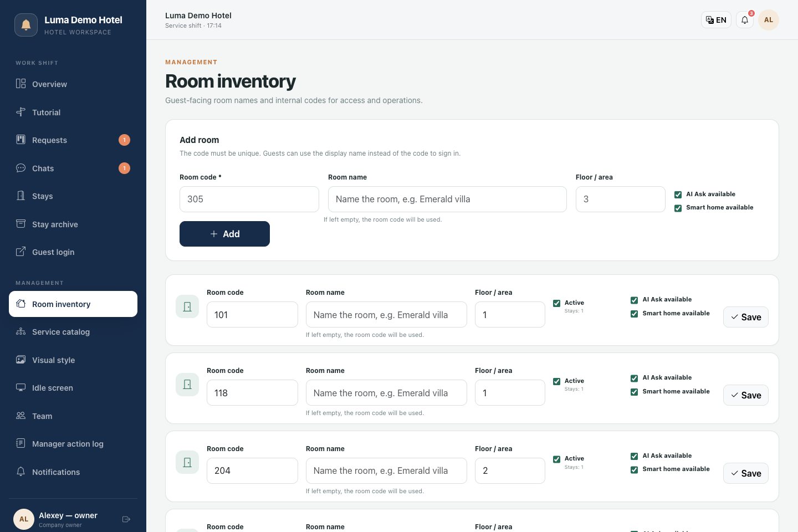798x532 pixels.
Task: Click the Idle screen monitor icon
Action: pyautogui.click(x=21, y=387)
